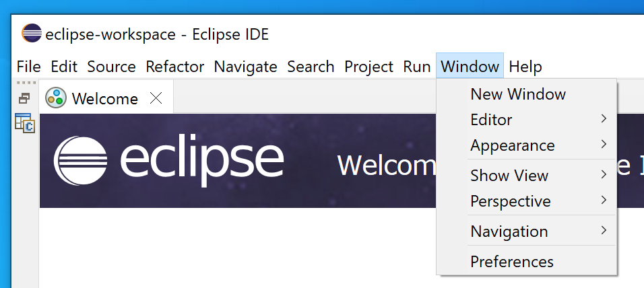
Task: Click the Restore button in left sidebar
Action: coord(25,98)
